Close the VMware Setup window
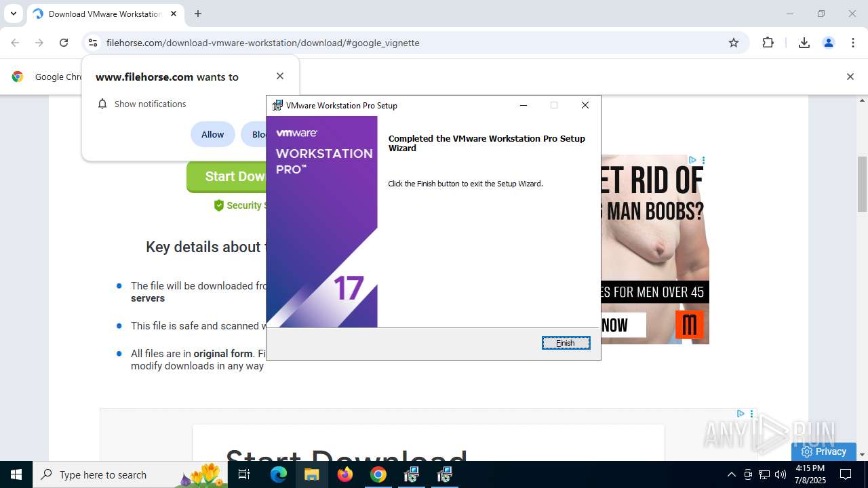Viewport: 868px width, 488px height. pos(585,105)
